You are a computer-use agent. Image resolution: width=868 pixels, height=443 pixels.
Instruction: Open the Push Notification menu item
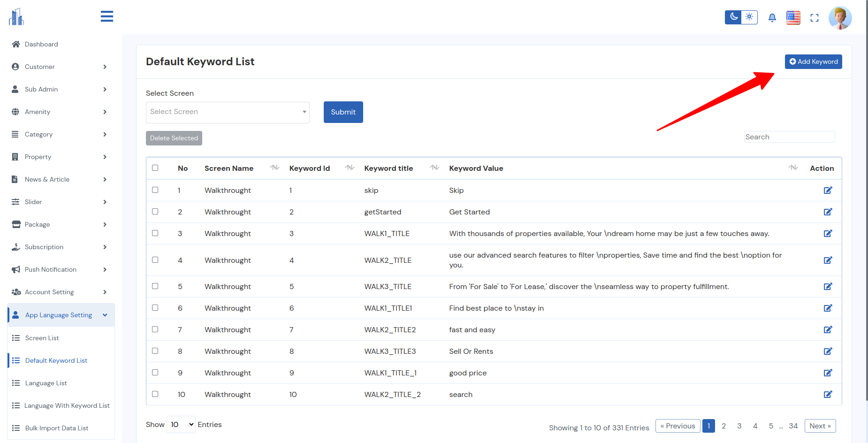61,269
